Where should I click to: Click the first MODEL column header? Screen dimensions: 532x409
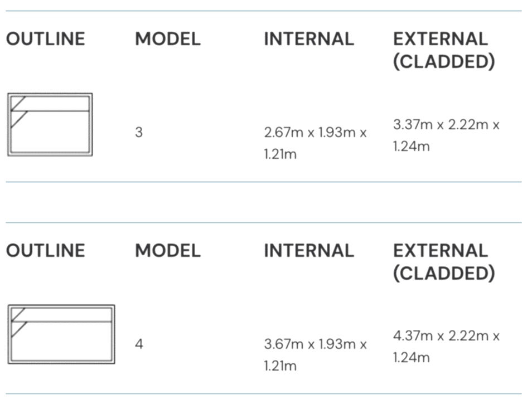click(167, 39)
